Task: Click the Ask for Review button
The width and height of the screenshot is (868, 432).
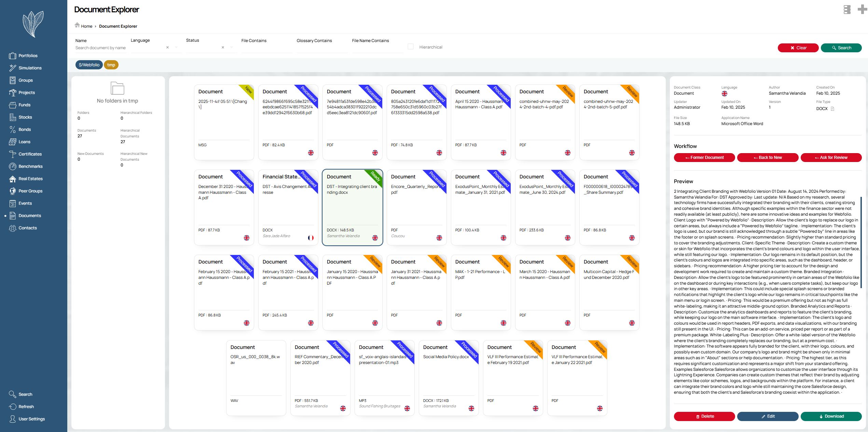Action: pos(831,158)
